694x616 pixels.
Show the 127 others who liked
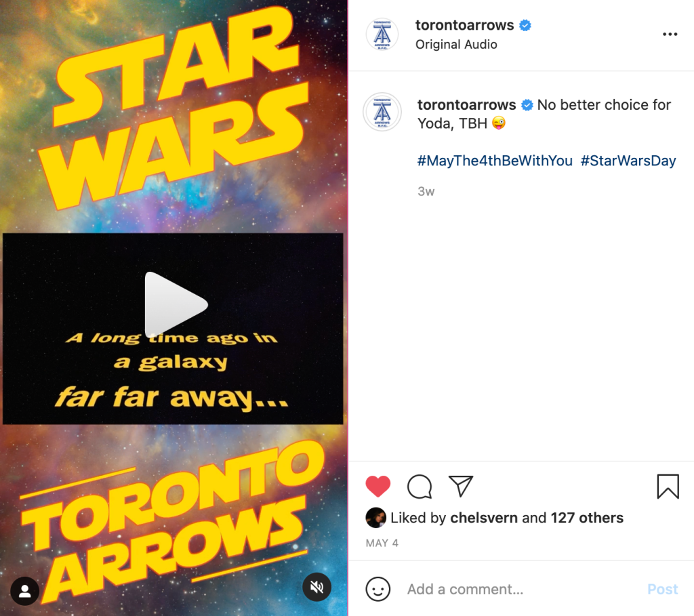pyautogui.click(x=587, y=518)
